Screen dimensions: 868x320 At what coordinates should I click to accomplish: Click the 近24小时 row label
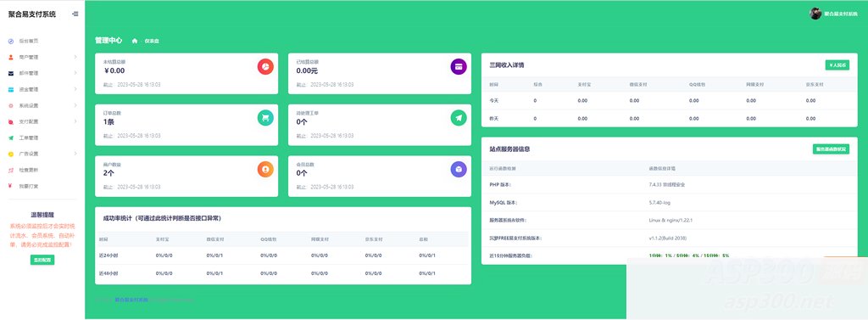pos(108,255)
